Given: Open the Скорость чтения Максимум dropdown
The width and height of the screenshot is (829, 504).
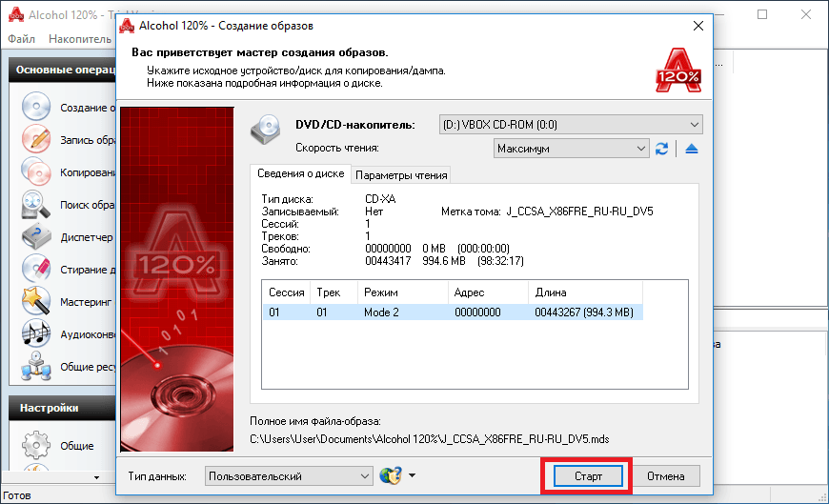Looking at the screenshot, I should [x=571, y=149].
